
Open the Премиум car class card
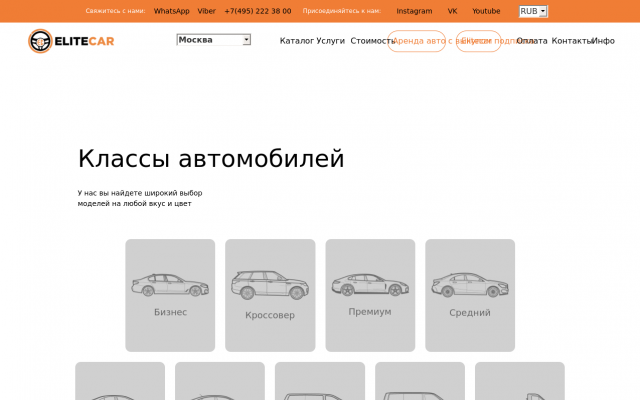click(x=370, y=295)
